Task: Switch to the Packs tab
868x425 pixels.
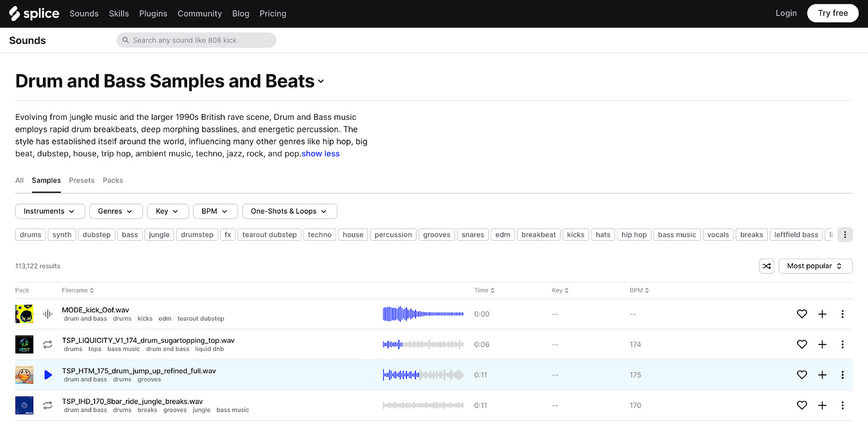Action: 113,180
